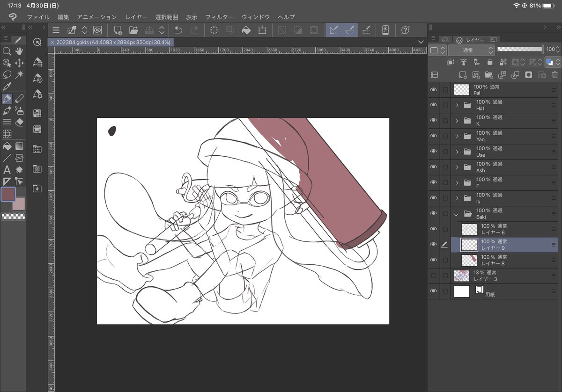This screenshot has width=562, height=392.
Task: Select the Pencil tool
Action: point(19,99)
